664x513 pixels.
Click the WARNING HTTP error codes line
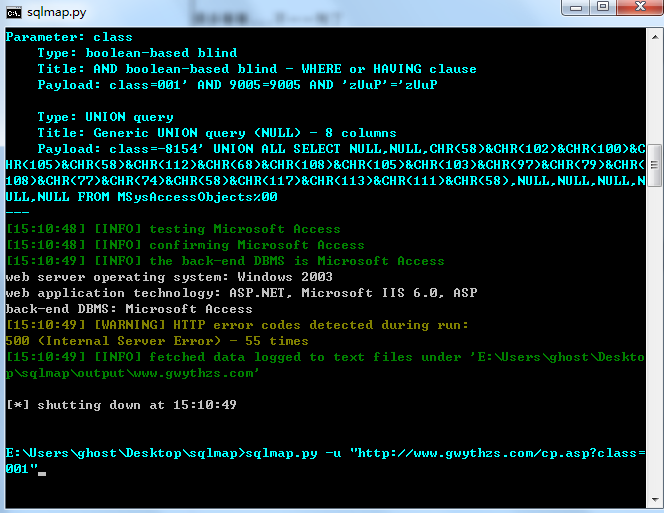[x=237, y=325]
